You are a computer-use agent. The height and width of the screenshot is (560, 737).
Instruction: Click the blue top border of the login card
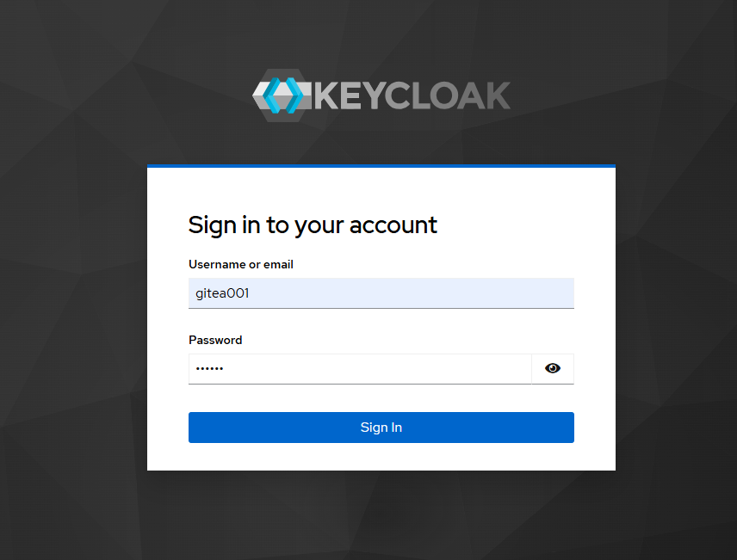pyautogui.click(x=381, y=165)
